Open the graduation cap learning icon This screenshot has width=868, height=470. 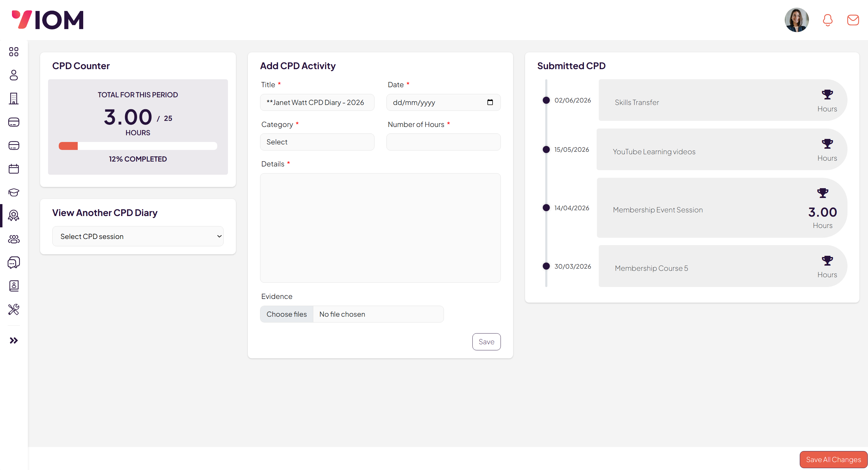click(14, 192)
